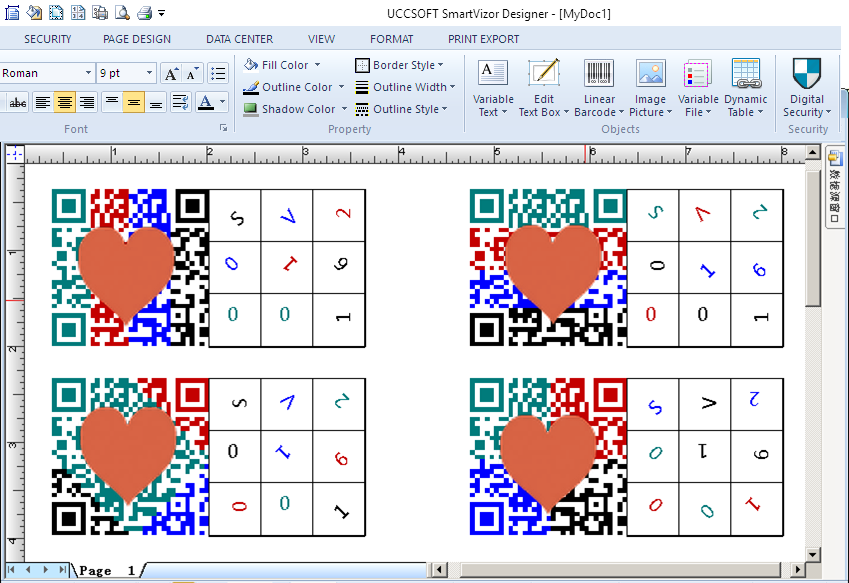This screenshot has height=583, width=849.
Task: Open the Customize Quick Access Toolbar arrow
Action: click(161, 13)
